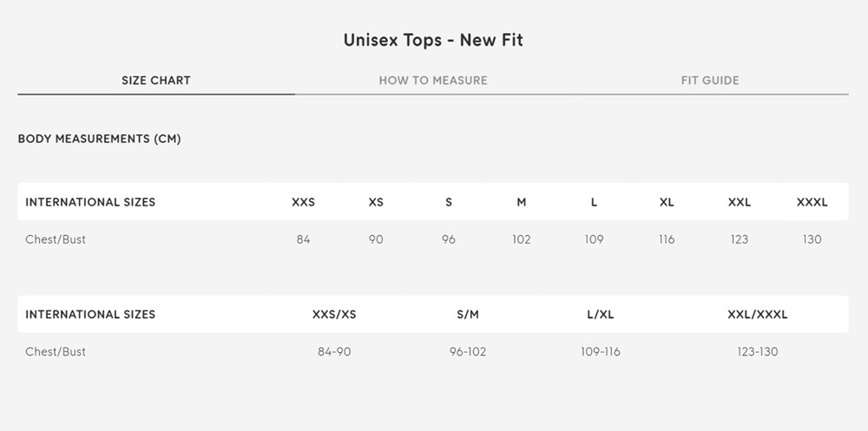Select the XL size column header

click(x=667, y=202)
